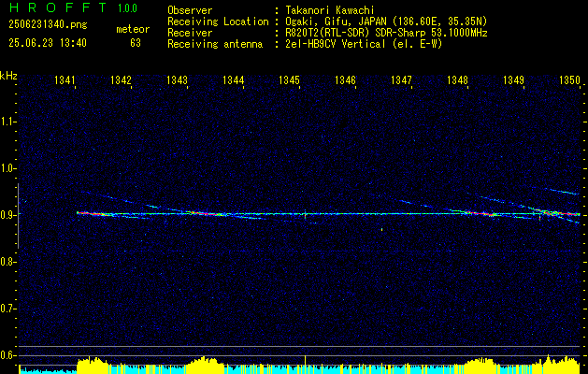Click the 1344 time axis marker
This screenshot has width=588, height=374.
234,79
